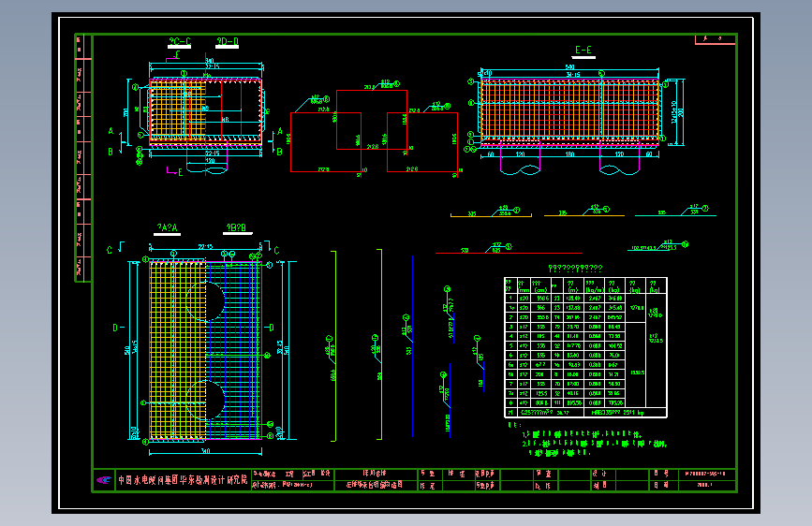
Task: Pick the lower pile circle in the plan view
Action: [206, 400]
